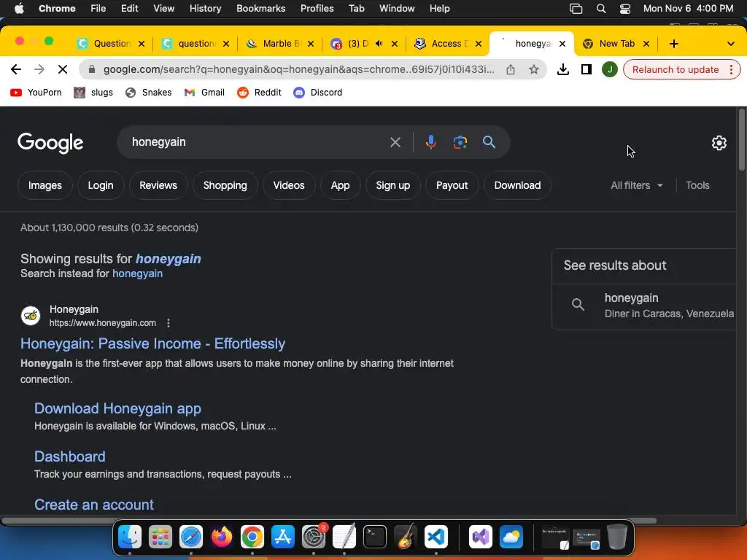Search instead for honegyain
Screen dimensions: 747x560
click(137, 273)
